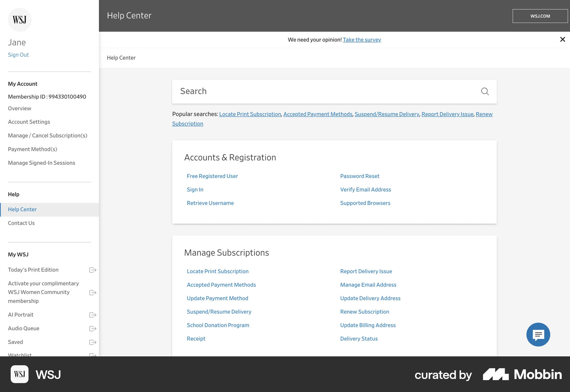Open Manage / Cancel Subscription(s) in sidebar
Screen dimensions: 570x392
[47, 135]
